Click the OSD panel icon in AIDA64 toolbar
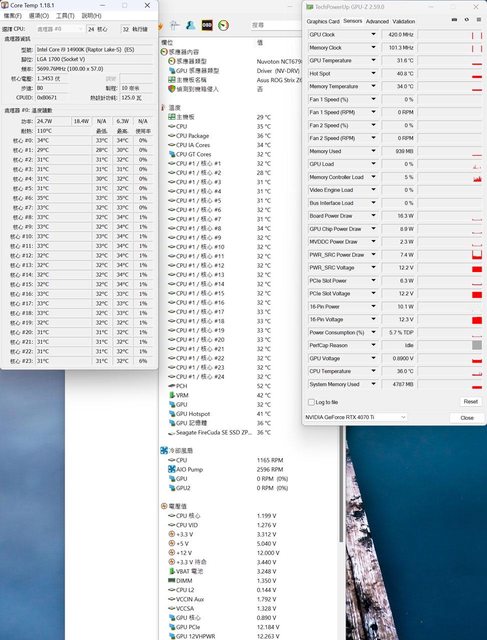Image resolution: width=487 pixels, height=640 pixels. pyautogui.click(x=207, y=25)
